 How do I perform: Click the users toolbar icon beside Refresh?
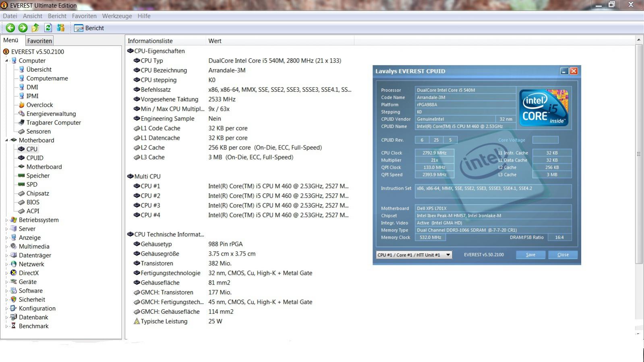(x=61, y=28)
